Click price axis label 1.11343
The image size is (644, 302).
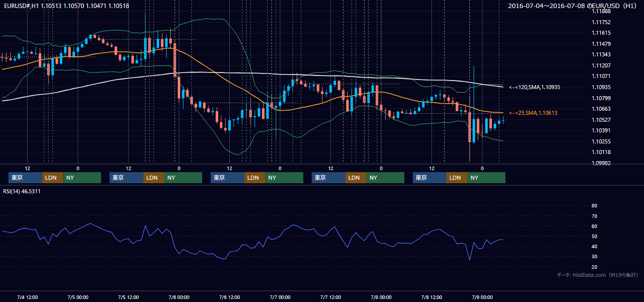601,54
